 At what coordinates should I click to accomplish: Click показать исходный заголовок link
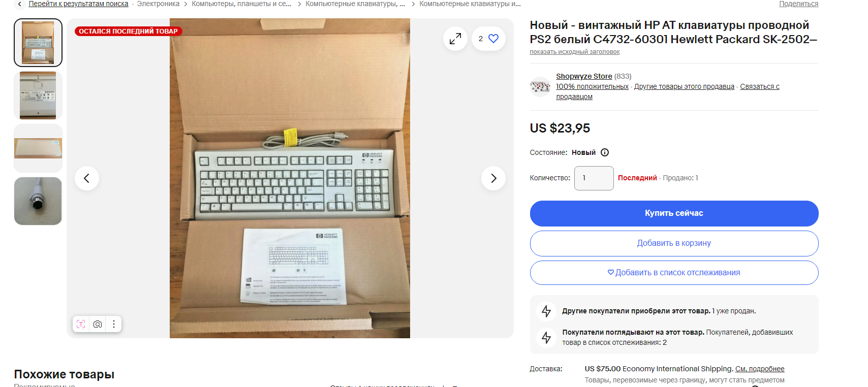point(575,52)
